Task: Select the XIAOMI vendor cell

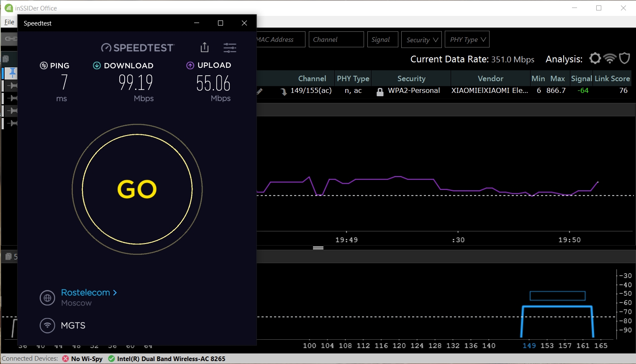Action: (x=490, y=90)
